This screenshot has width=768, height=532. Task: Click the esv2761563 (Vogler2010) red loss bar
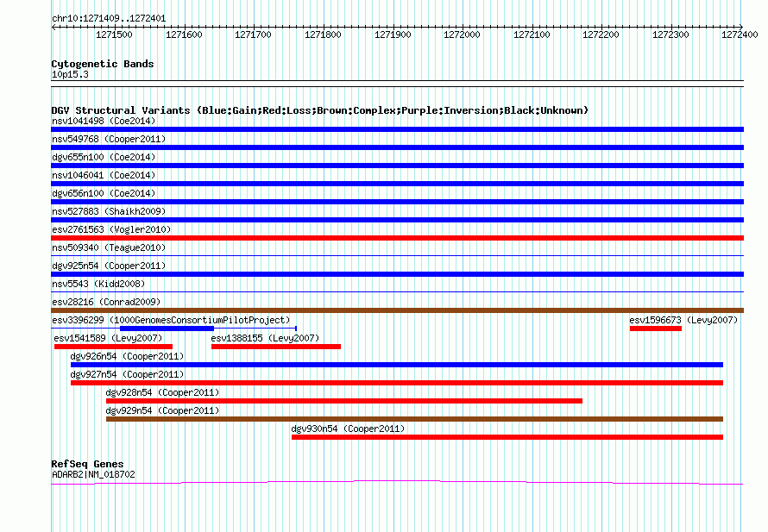coord(397,238)
